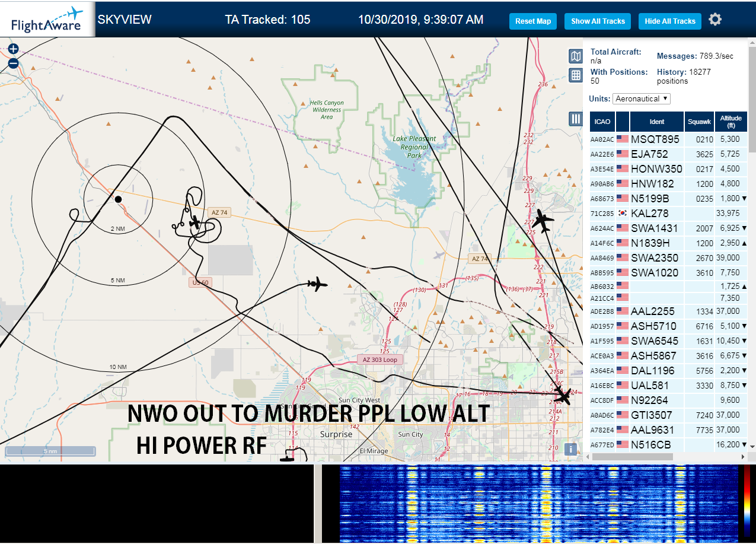
Task: Select the N5199B aircraft row
Action: 669,198
